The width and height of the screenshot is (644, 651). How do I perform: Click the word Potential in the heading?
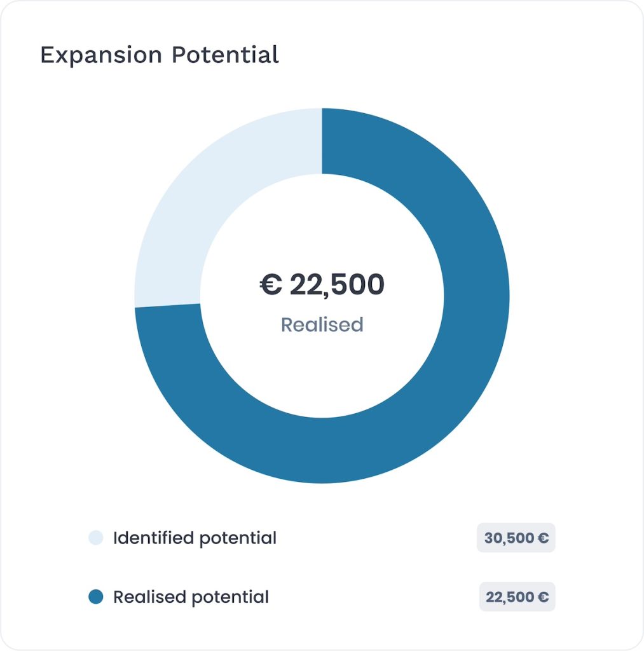pyautogui.click(x=225, y=55)
